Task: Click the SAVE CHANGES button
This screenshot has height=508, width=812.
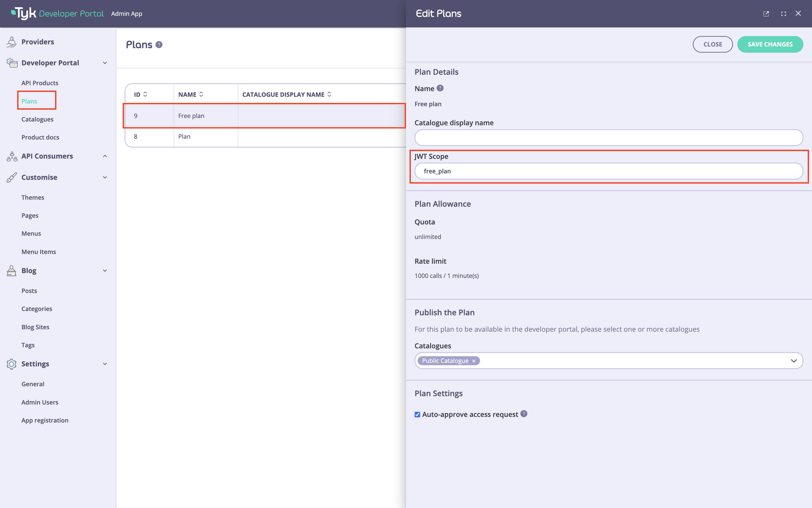Action: tap(770, 44)
